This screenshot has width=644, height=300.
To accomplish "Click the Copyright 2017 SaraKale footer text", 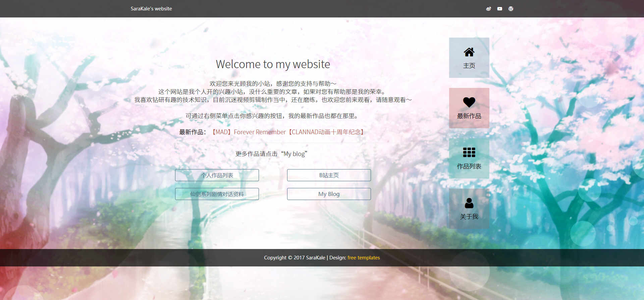I will [294, 258].
